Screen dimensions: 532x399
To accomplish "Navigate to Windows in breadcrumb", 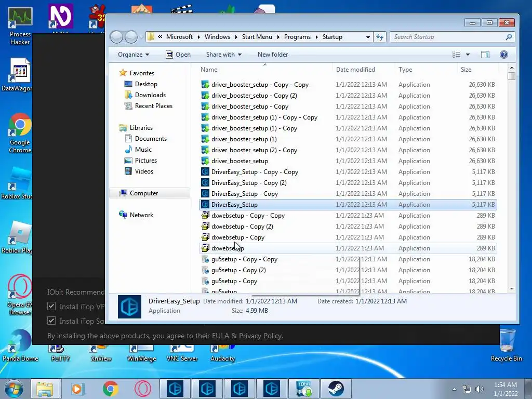I will tap(217, 37).
